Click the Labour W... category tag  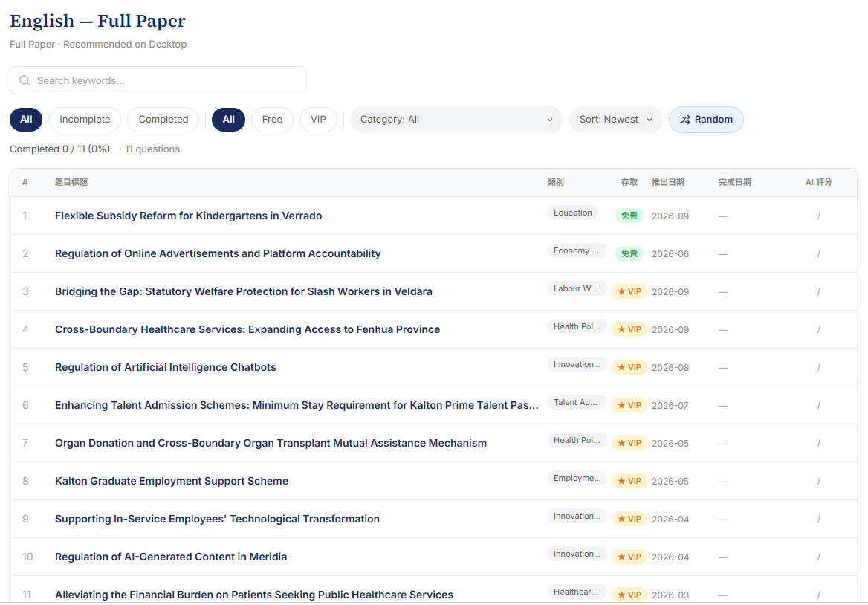[x=577, y=289]
